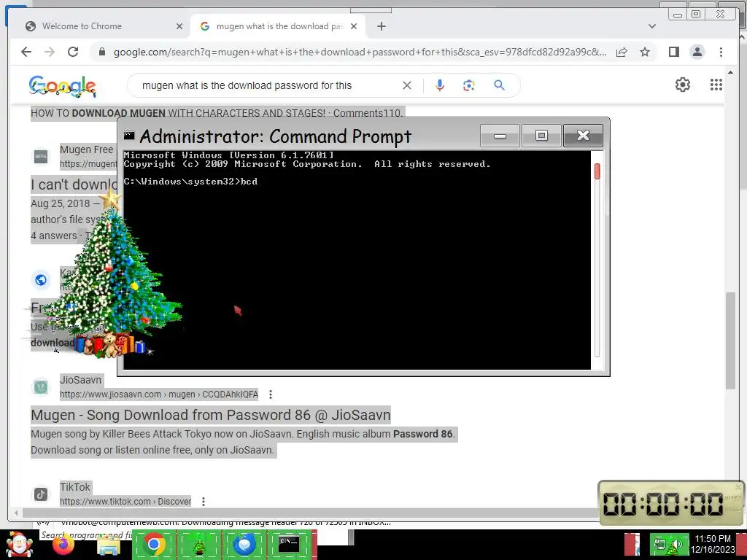Submit search with the magnifier icon
This screenshot has width=747, height=560.
coord(499,85)
